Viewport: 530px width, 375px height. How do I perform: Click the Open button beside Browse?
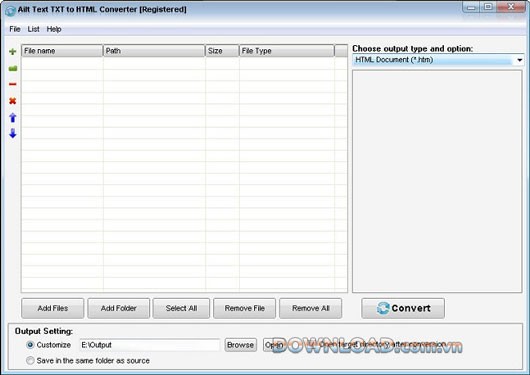coord(273,345)
